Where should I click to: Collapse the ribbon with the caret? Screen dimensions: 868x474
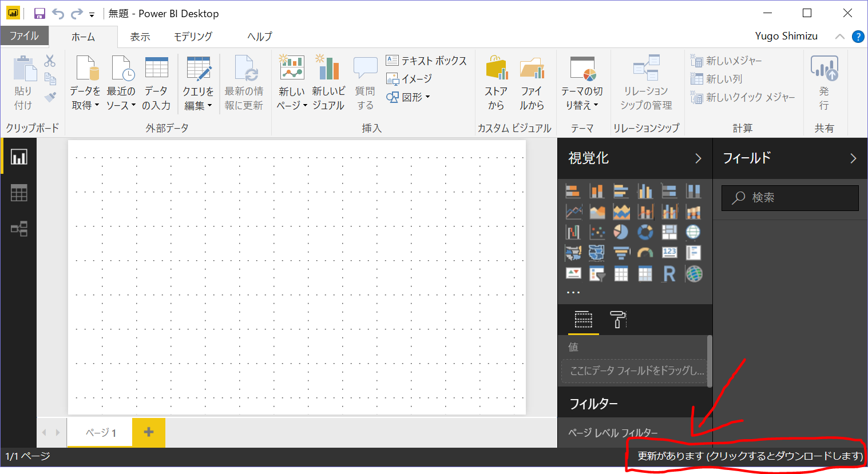[840, 37]
